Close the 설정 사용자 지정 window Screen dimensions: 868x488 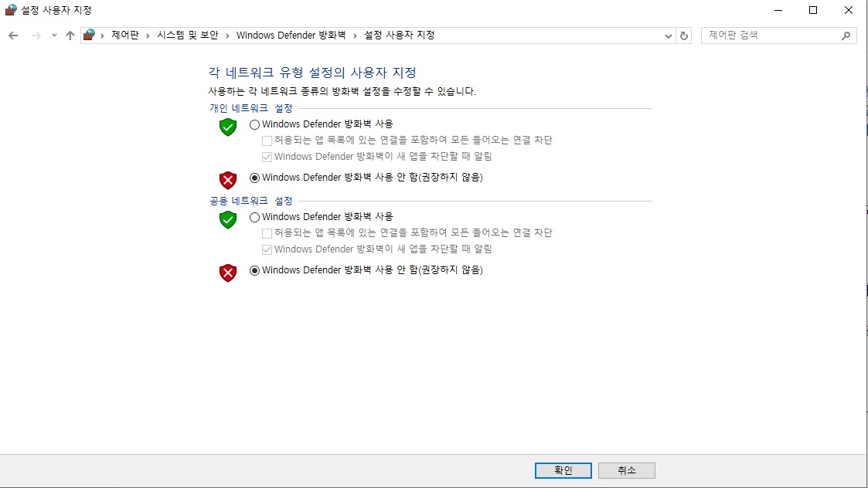click(x=849, y=10)
